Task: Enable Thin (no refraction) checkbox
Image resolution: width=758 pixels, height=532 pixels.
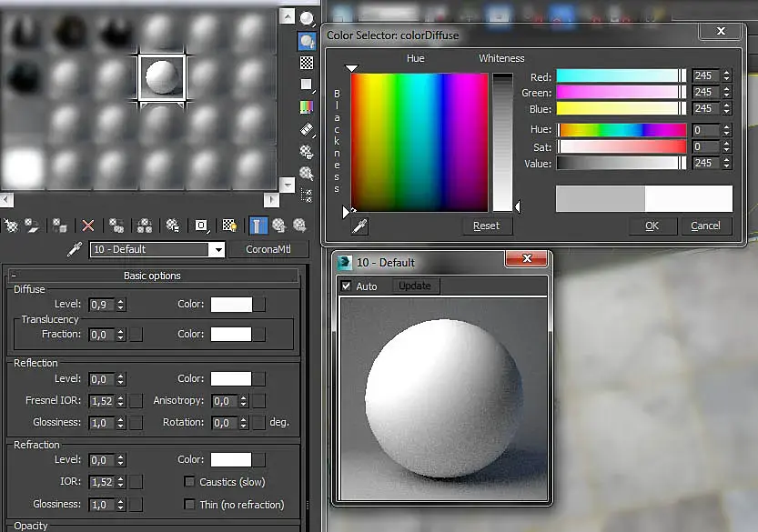Action: pos(189,505)
